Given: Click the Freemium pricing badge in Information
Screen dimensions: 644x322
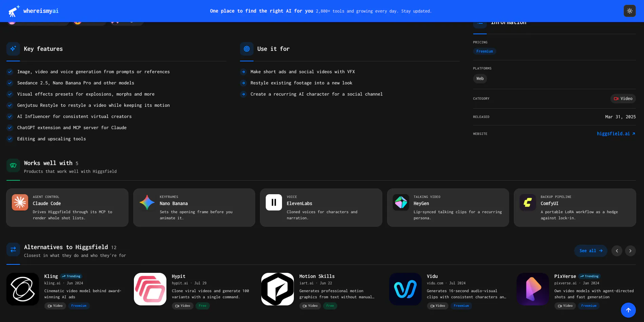Looking at the screenshot, I should (x=485, y=52).
